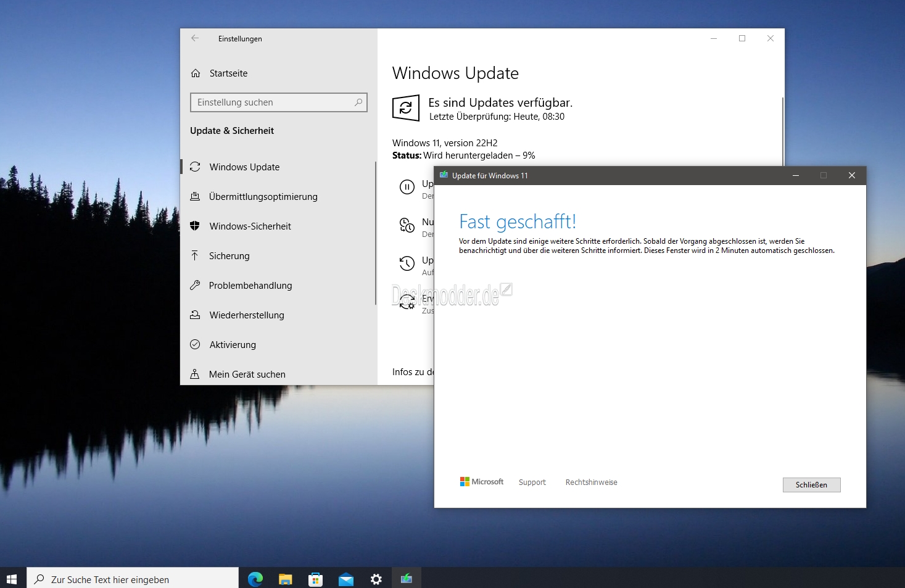905x588 pixels.
Task: Open the Windows Start menu
Action: tap(12, 579)
